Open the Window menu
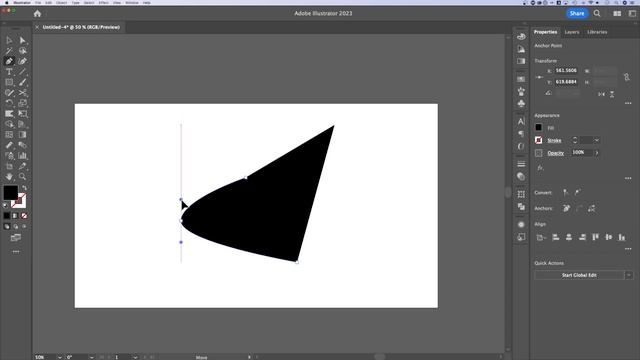The height and width of the screenshot is (360, 640). [x=132, y=2]
